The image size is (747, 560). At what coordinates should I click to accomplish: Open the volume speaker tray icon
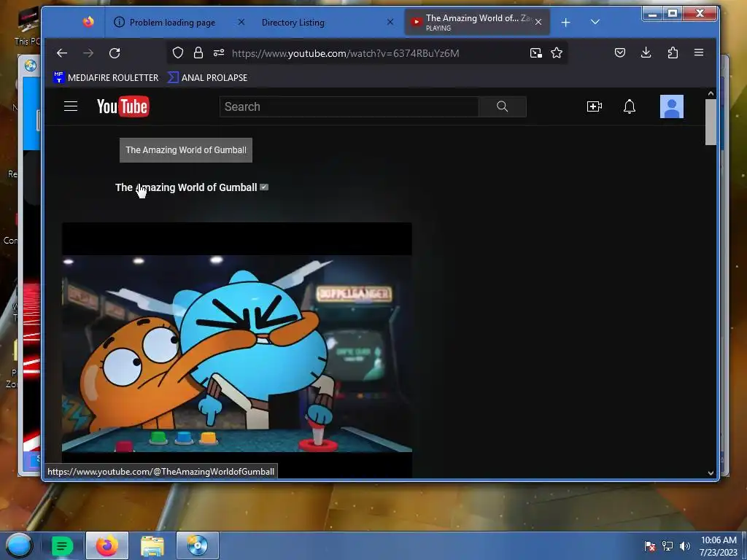click(x=685, y=545)
